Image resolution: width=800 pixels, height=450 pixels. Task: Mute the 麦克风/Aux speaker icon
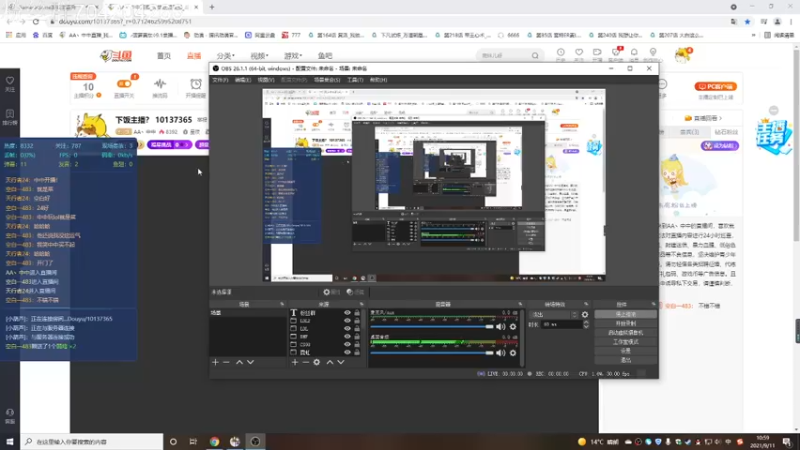click(501, 327)
